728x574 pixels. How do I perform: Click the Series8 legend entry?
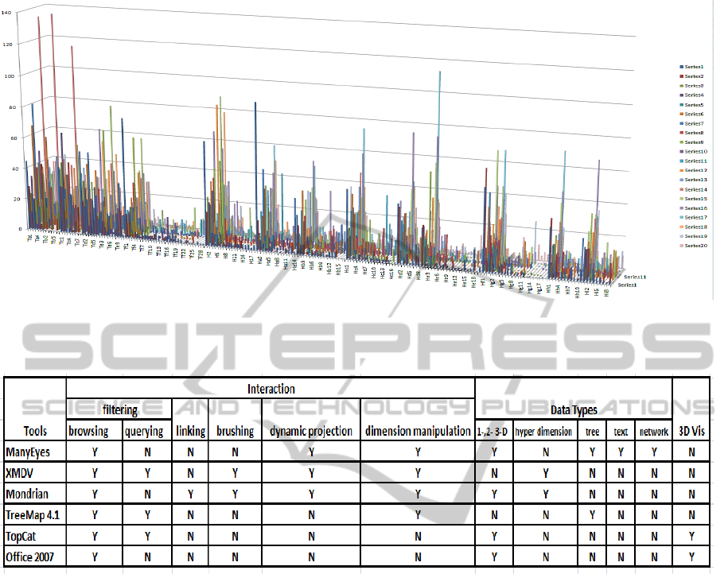tap(694, 133)
